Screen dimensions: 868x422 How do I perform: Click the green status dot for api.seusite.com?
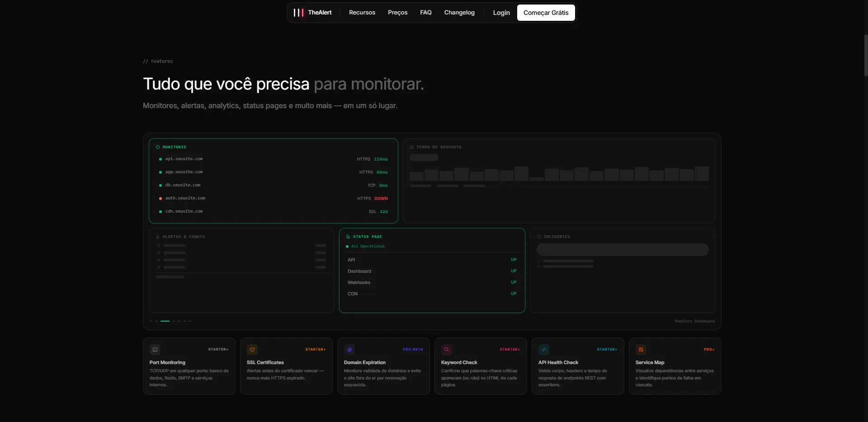pos(160,159)
